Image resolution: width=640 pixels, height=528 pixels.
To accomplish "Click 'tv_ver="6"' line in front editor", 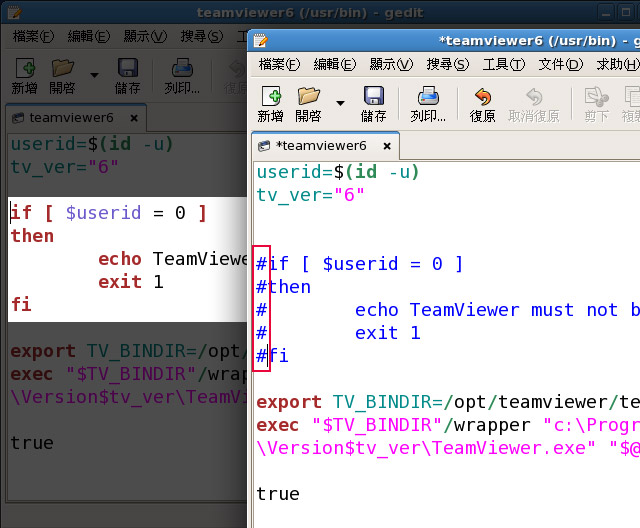I will coord(310,195).
